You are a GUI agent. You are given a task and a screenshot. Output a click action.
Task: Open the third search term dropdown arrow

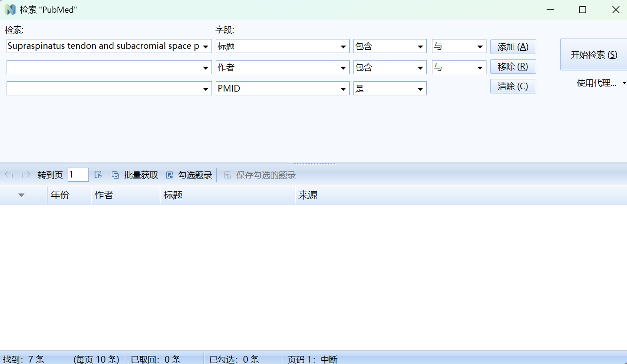pos(205,89)
